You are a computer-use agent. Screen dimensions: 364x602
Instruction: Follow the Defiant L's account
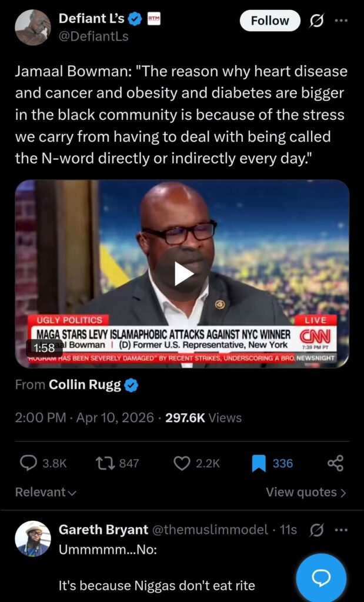point(270,21)
